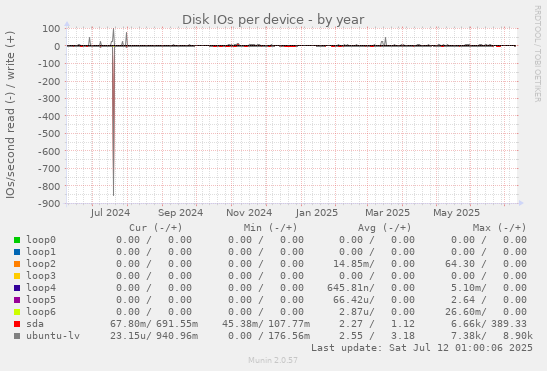The image size is (547, 371).
Task: Click the 'Max (-/+)' column header
Action: (499, 228)
